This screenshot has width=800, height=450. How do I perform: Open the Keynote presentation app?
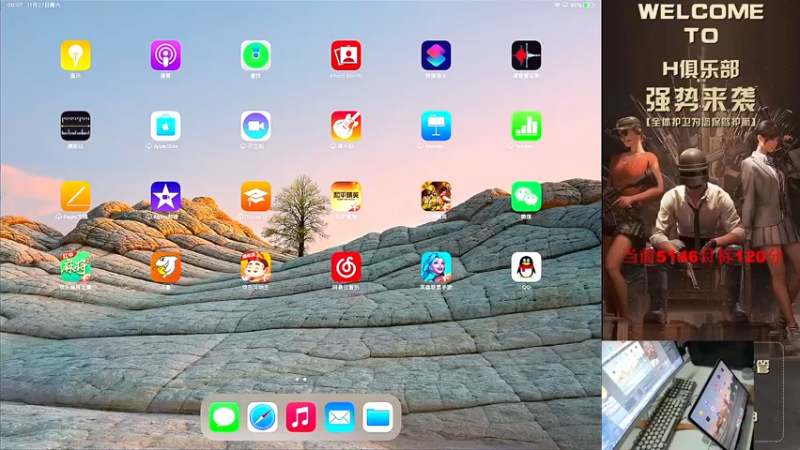point(436,126)
